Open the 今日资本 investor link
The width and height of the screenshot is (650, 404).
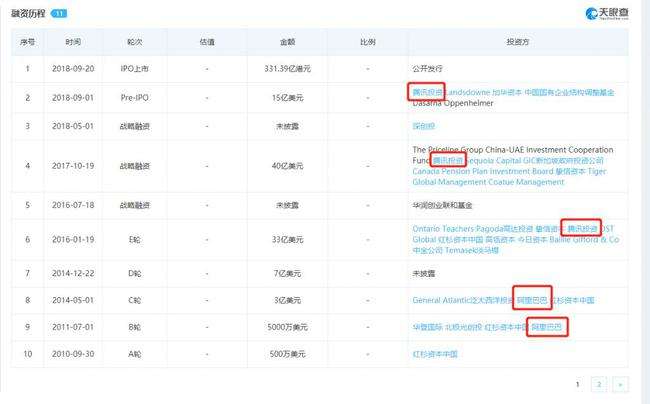pos(532,239)
